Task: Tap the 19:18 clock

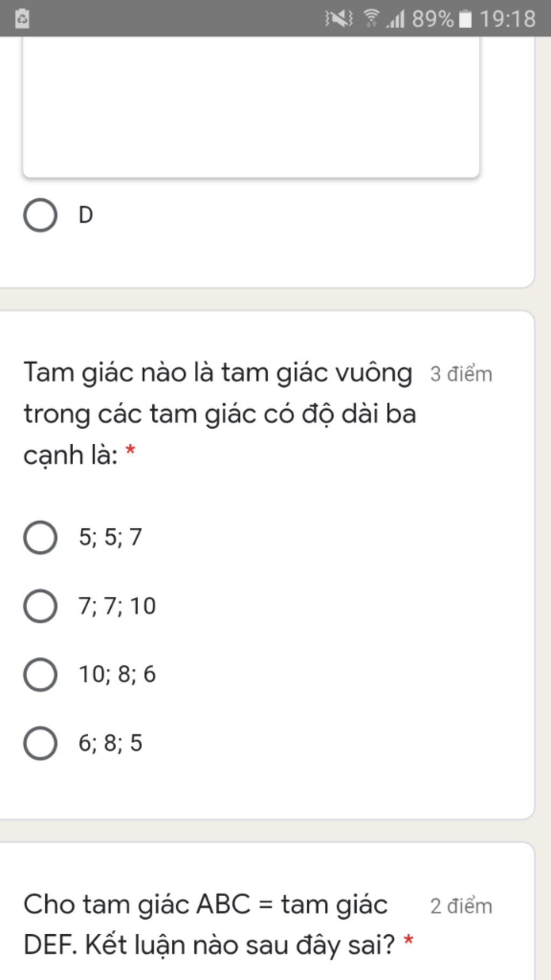Action: [x=507, y=19]
